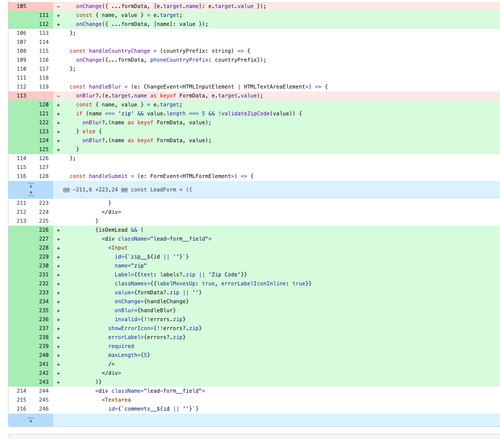500x439 pixels.
Task: Select old line number 105 of removed onChange
Action: point(21,6)
